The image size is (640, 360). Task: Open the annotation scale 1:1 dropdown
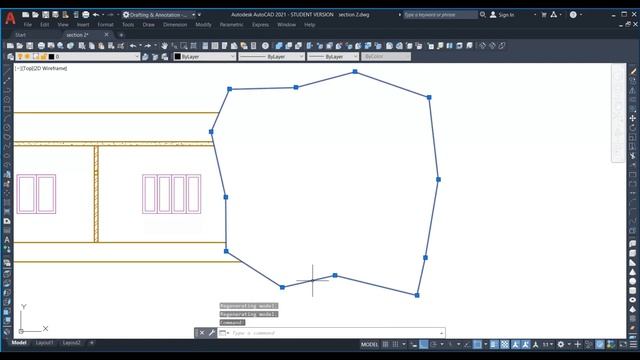(x=548, y=344)
